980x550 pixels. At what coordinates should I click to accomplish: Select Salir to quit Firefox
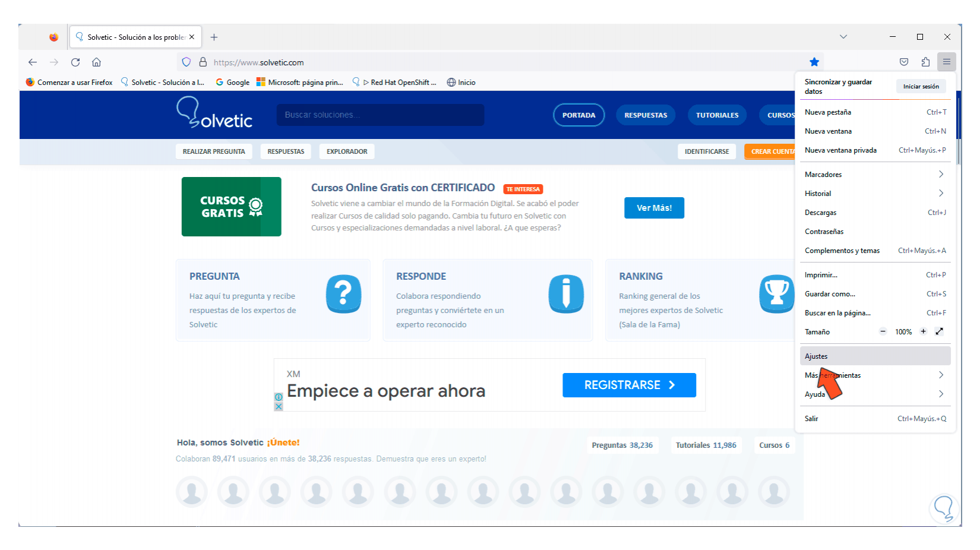pyautogui.click(x=875, y=419)
